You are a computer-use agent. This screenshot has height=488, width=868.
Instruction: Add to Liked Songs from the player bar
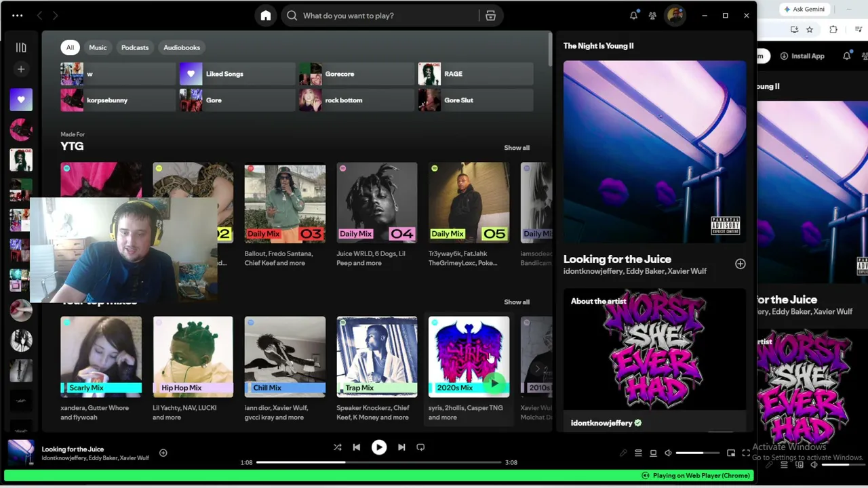coord(163,453)
